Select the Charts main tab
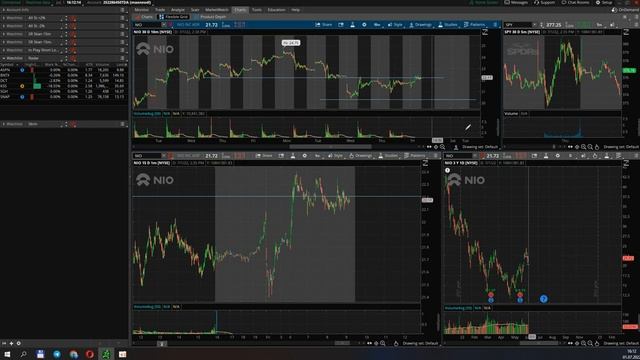Screen dimensions: 640x360 pos(240,9)
